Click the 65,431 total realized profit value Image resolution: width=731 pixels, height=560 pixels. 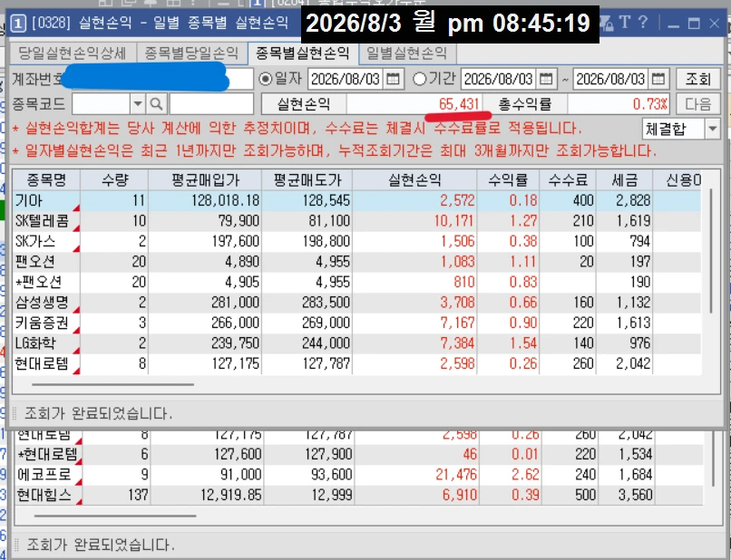click(x=459, y=104)
